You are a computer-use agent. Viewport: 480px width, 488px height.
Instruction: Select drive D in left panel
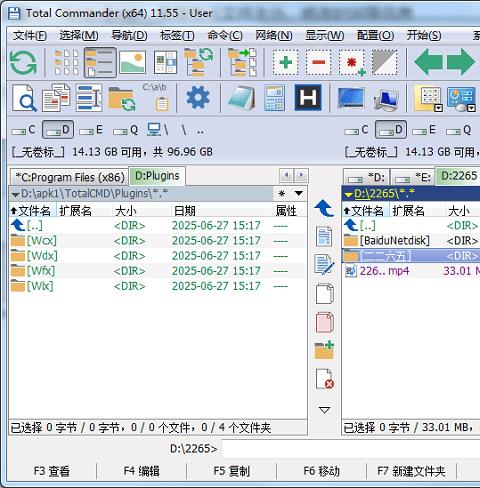click(x=58, y=130)
